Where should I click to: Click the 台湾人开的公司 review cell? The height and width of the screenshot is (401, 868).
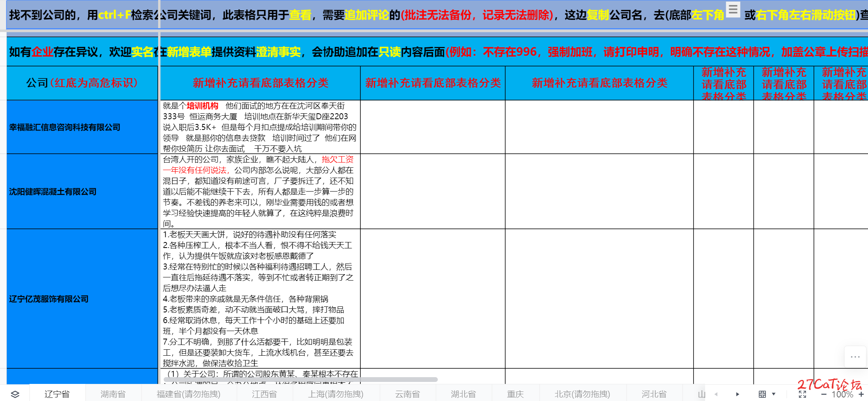pyautogui.click(x=260, y=192)
